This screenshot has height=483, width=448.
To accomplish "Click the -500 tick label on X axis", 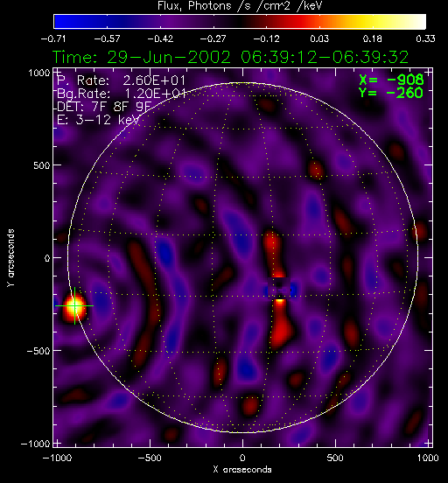I will pyautogui.click(x=149, y=458).
